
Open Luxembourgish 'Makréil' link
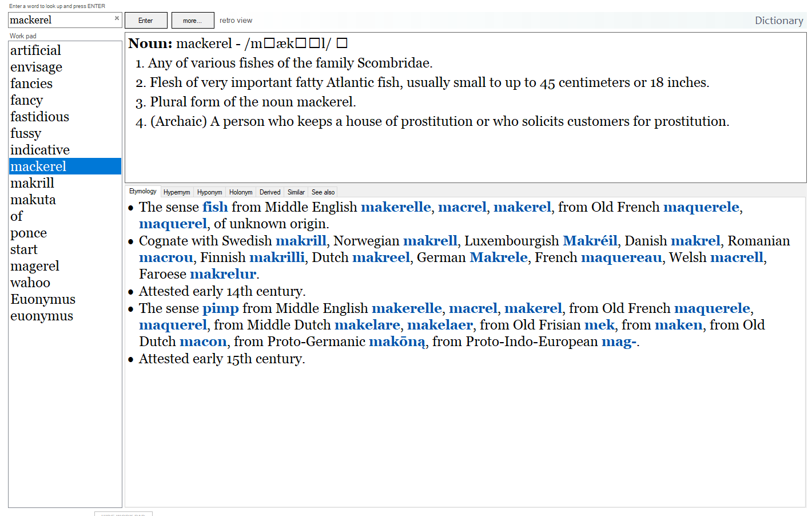click(590, 241)
